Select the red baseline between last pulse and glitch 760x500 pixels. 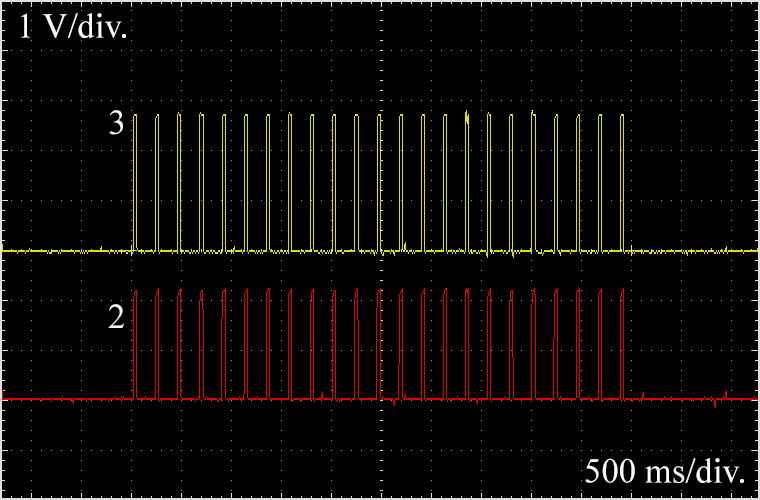point(670,399)
